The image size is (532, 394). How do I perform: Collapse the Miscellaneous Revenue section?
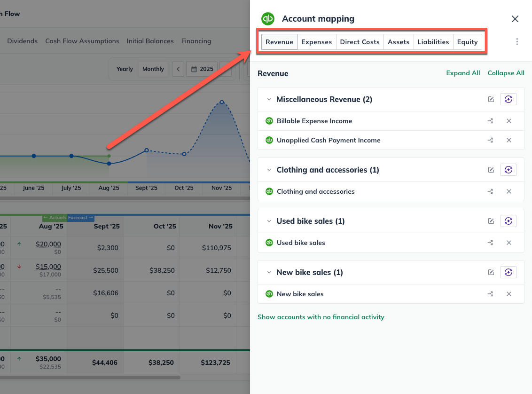click(x=269, y=100)
